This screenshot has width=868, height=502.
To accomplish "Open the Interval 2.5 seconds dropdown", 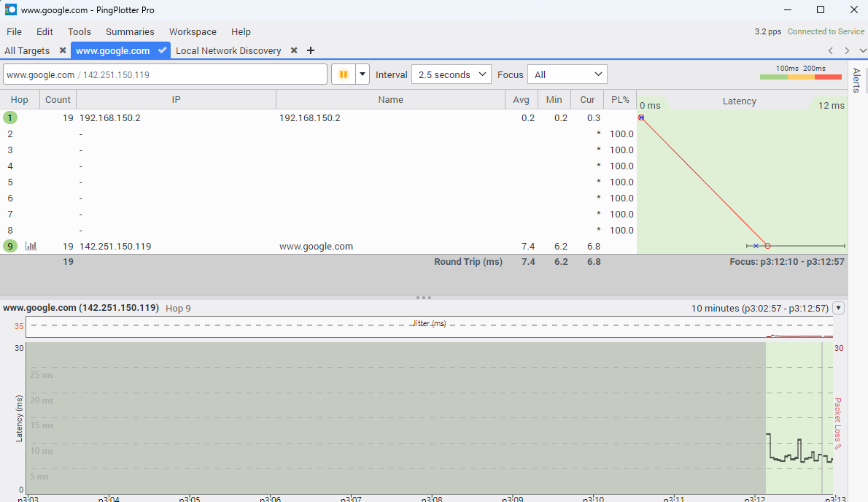I will tap(452, 74).
